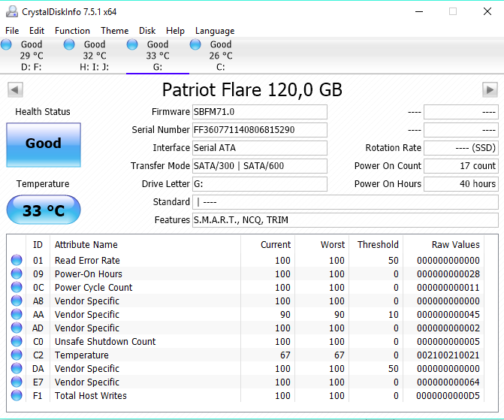
Task: Click status orb for Total Host Writes
Action: pos(17,396)
